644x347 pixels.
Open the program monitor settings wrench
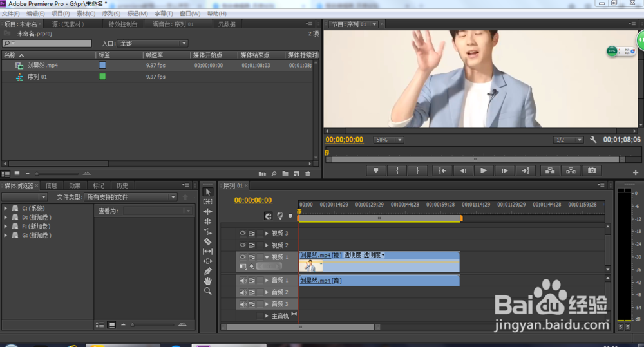coord(593,140)
